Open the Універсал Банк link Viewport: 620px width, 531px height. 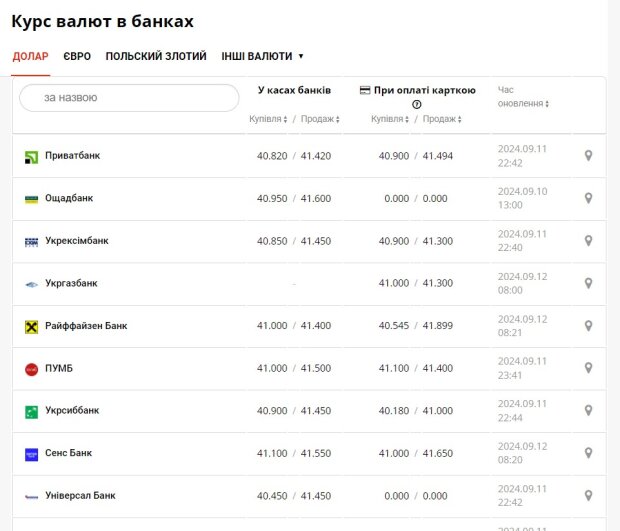(80, 496)
